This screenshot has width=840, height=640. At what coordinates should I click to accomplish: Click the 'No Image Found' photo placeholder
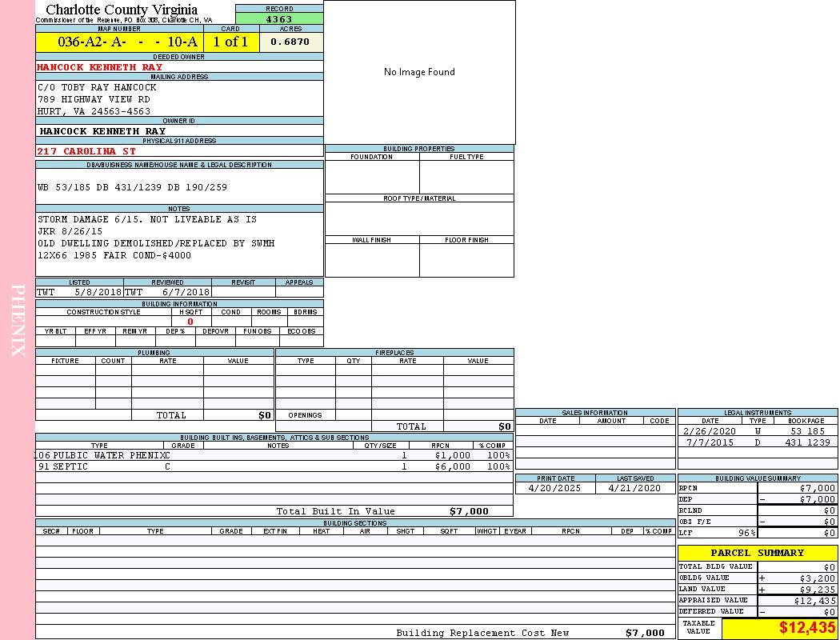(x=419, y=72)
